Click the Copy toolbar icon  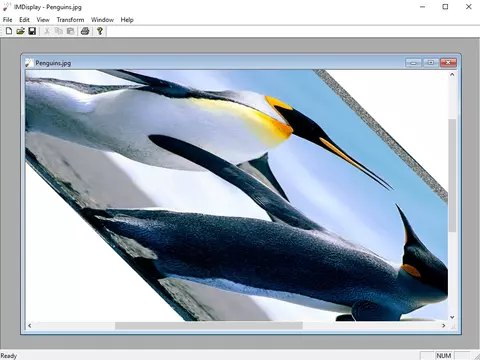click(x=59, y=31)
